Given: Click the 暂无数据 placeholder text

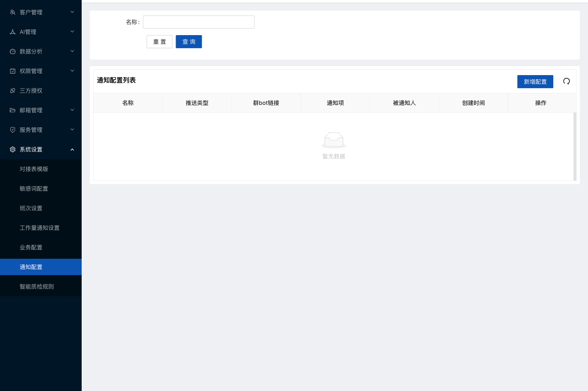Looking at the screenshot, I should (334, 156).
